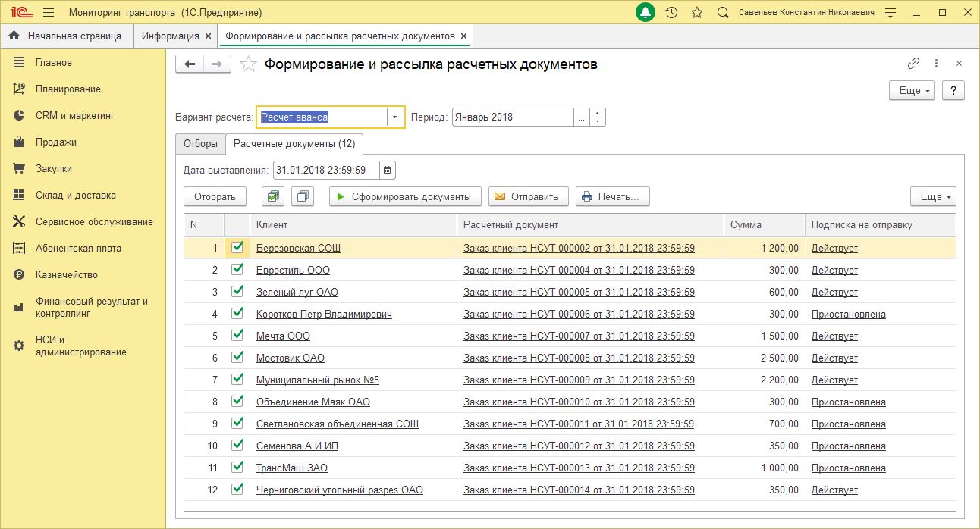Increase the Период spinner value
The image size is (980, 529).
click(x=598, y=113)
